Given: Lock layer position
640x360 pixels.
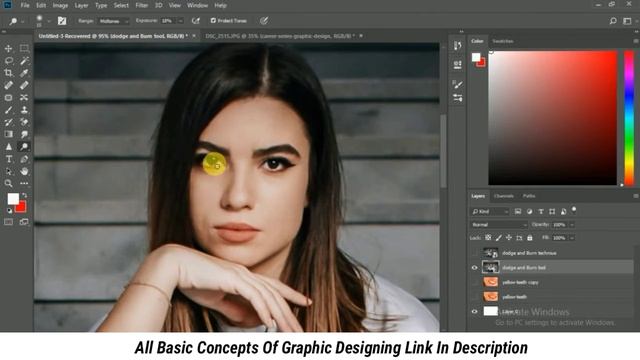Looking at the screenshot, I should [509, 238].
